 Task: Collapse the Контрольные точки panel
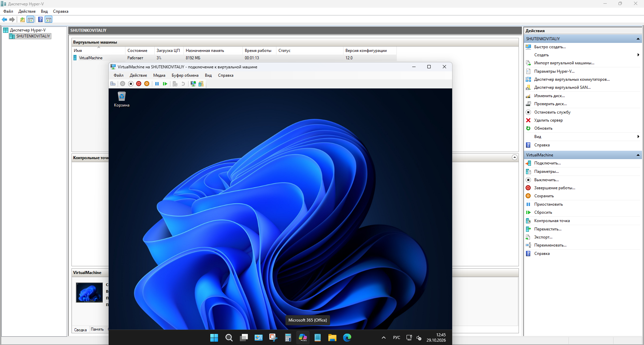[515, 157]
